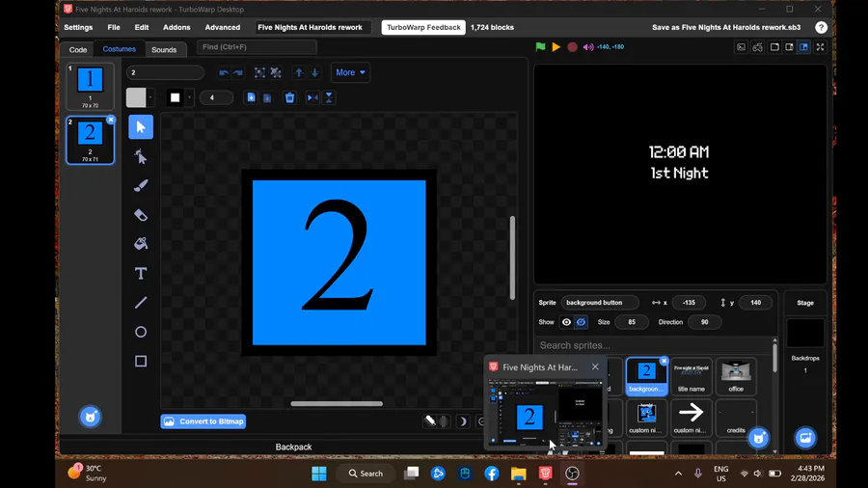Undo the last costume edit
The image size is (868, 488).
pyautogui.click(x=224, y=72)
